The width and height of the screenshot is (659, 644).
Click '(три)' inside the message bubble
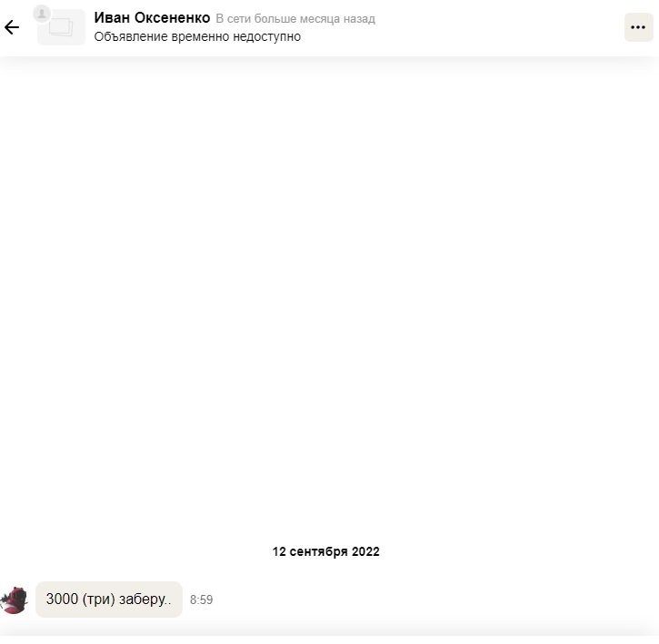[98, 599]
